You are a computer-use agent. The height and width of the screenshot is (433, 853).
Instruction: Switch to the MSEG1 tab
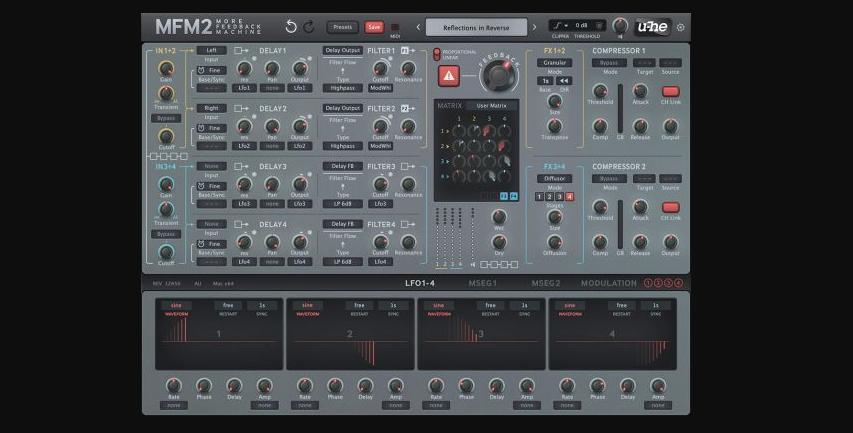coord(482,283)
